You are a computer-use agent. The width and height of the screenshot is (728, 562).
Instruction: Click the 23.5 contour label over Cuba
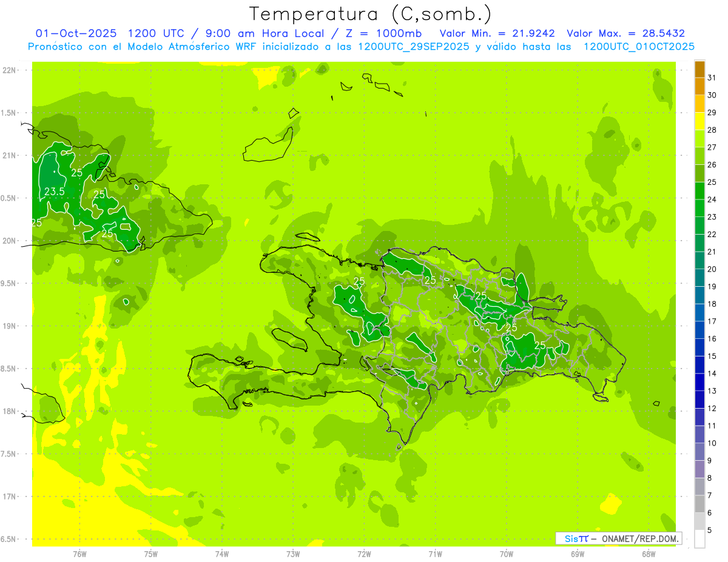(55, 192)
